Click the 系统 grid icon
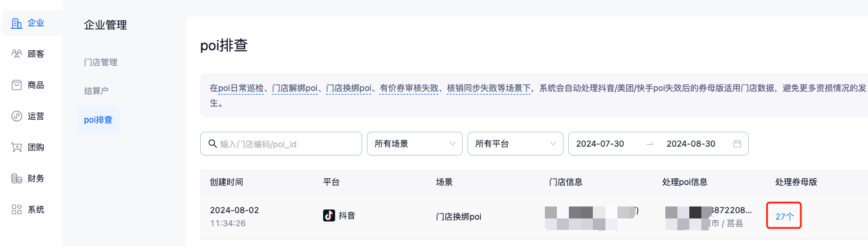The image size is (868, 246). (17, 209)
